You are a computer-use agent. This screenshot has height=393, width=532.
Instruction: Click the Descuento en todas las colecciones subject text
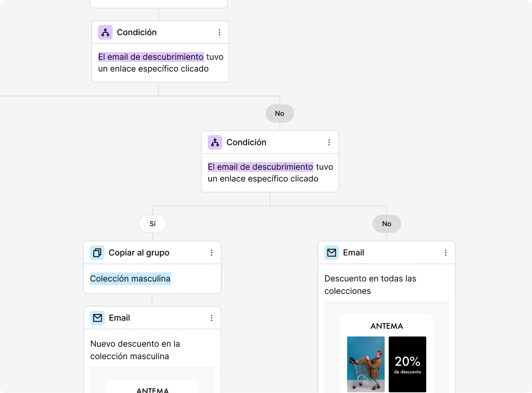click(x=370, y=284)
